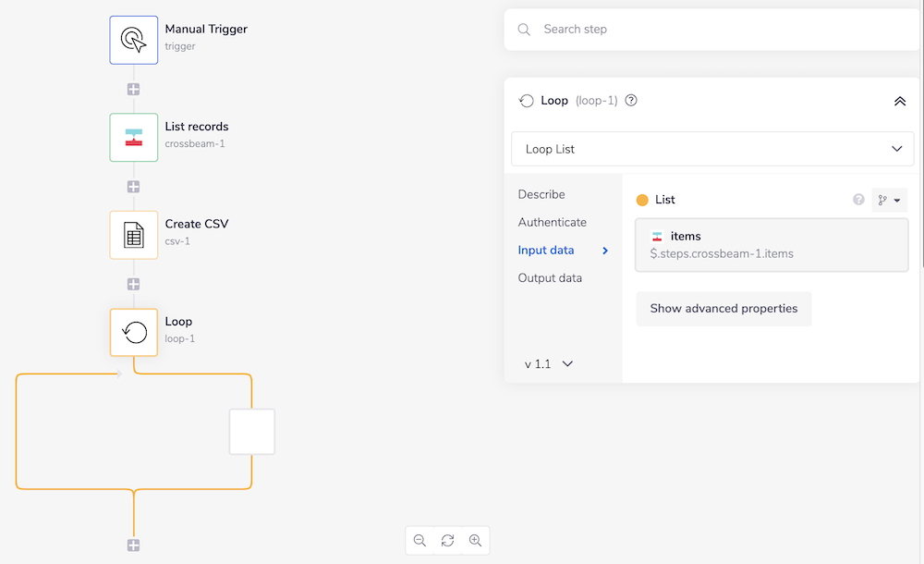Image resolution: width=924 pixels, height=564 pixels.
Task: Click the List records crossbeam step icon
Action: [x=134, y=138]
